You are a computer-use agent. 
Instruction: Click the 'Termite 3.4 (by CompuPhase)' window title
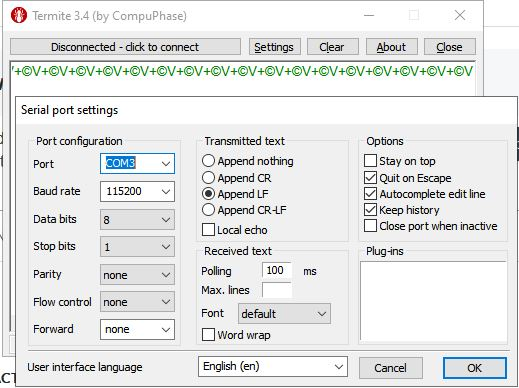point(109,16)
